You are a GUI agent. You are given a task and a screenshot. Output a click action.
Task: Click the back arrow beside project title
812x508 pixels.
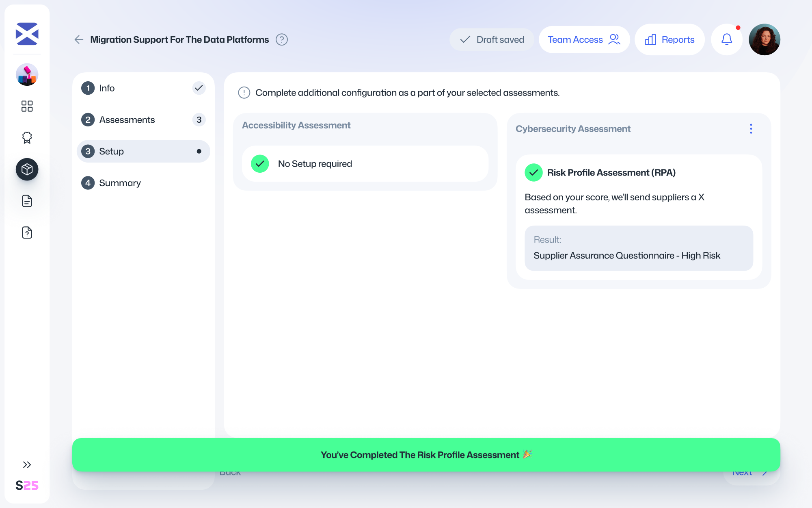pos(79,39)
